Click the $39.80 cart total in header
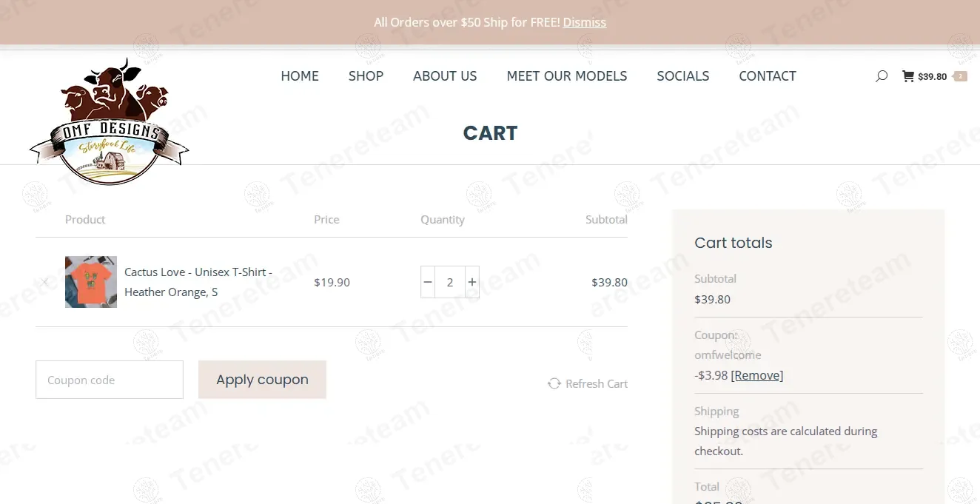980x504 pixels. (933, 76)
